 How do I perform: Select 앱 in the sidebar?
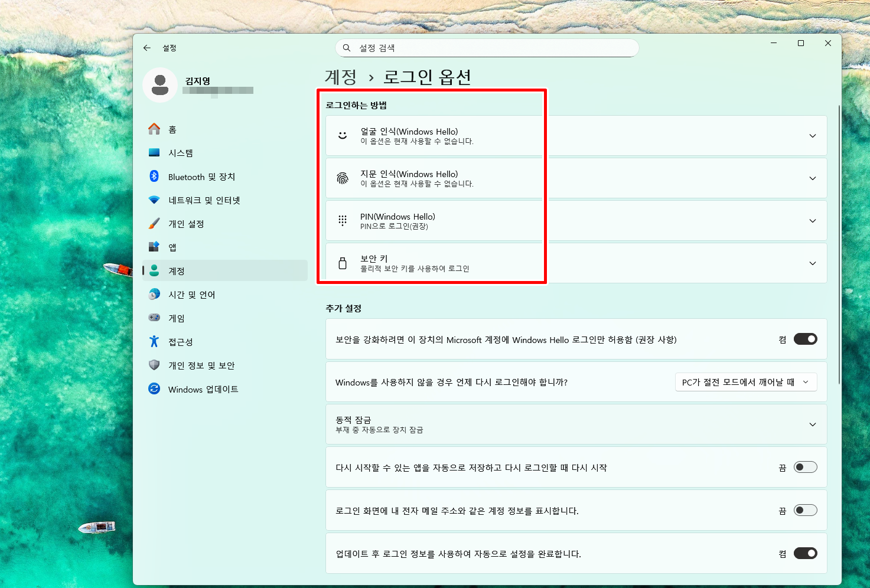[225, 247]
